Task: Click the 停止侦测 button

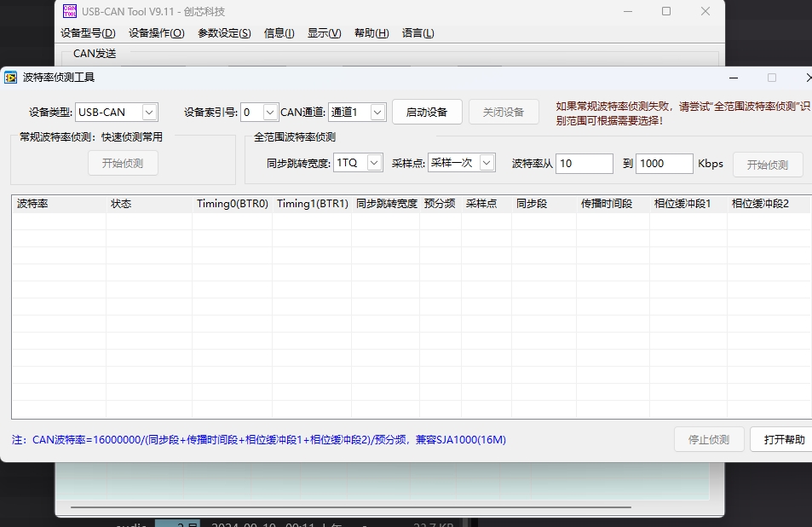Action: click(709, 439)
